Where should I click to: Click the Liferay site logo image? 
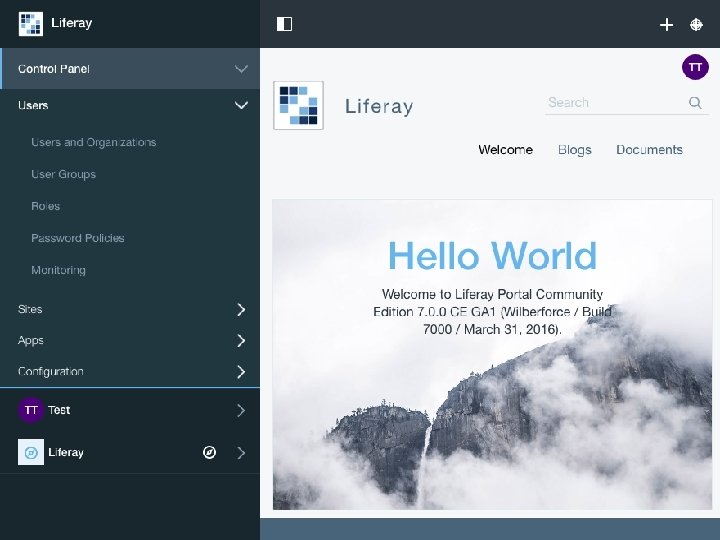point(298,106)
